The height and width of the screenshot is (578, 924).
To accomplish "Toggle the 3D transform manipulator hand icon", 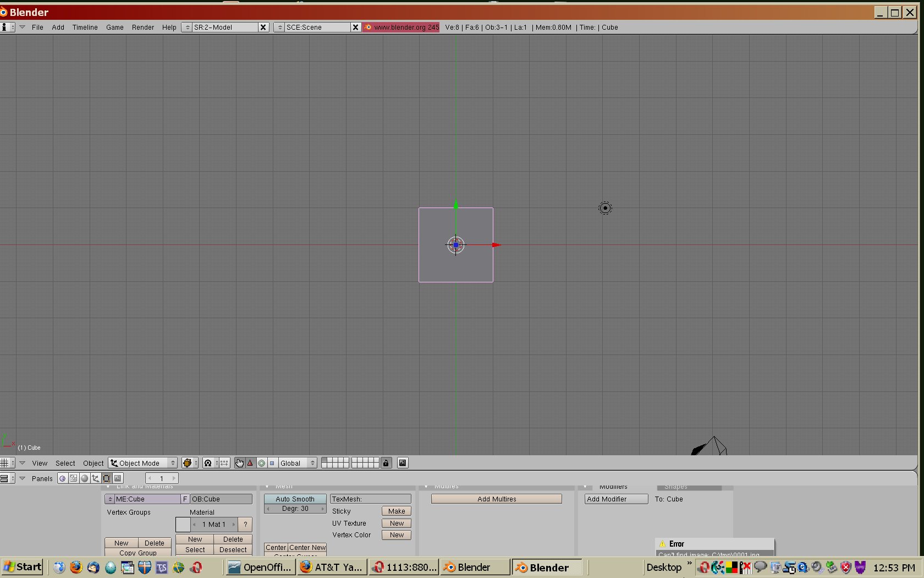I will [239, 463].
